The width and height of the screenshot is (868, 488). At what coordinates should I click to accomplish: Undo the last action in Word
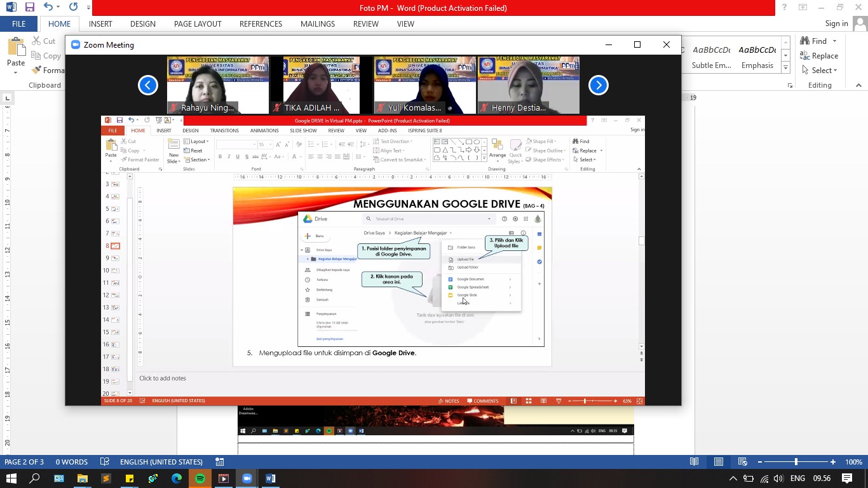click(48, 8)
